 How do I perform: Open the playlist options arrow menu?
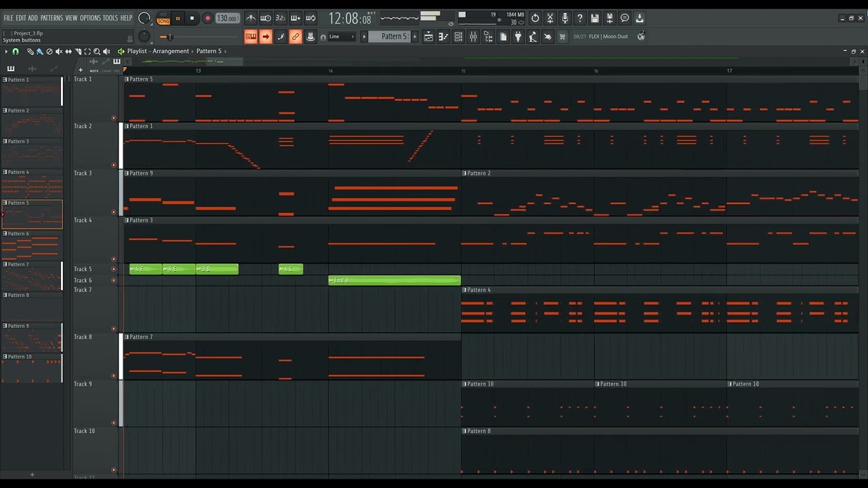(x=6, y=52)
